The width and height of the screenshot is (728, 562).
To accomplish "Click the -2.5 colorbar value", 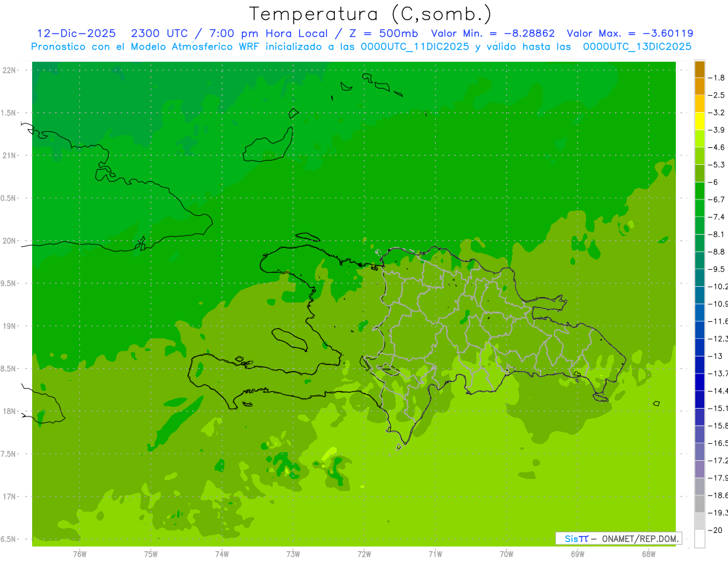I will (716, 95).
